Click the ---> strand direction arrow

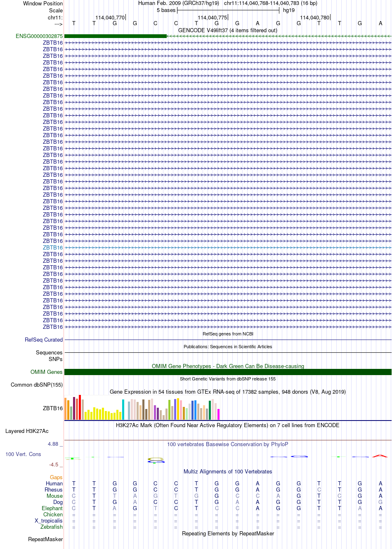58,24
